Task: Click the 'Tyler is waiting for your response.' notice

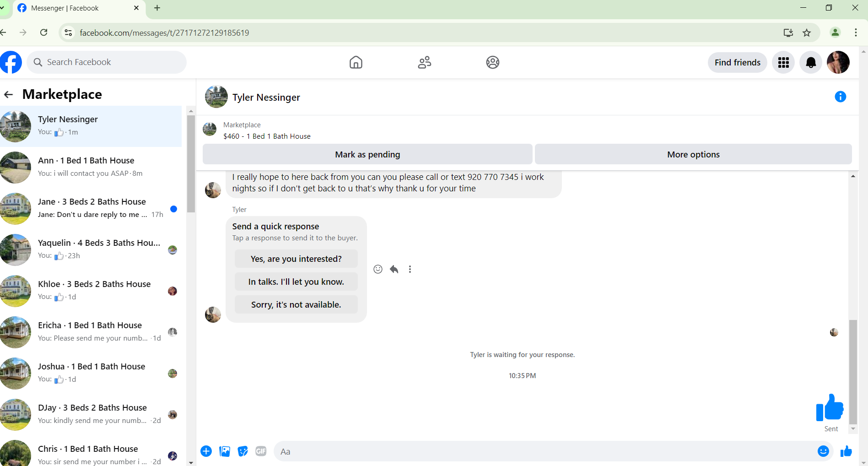Action: tap(523, 355)
